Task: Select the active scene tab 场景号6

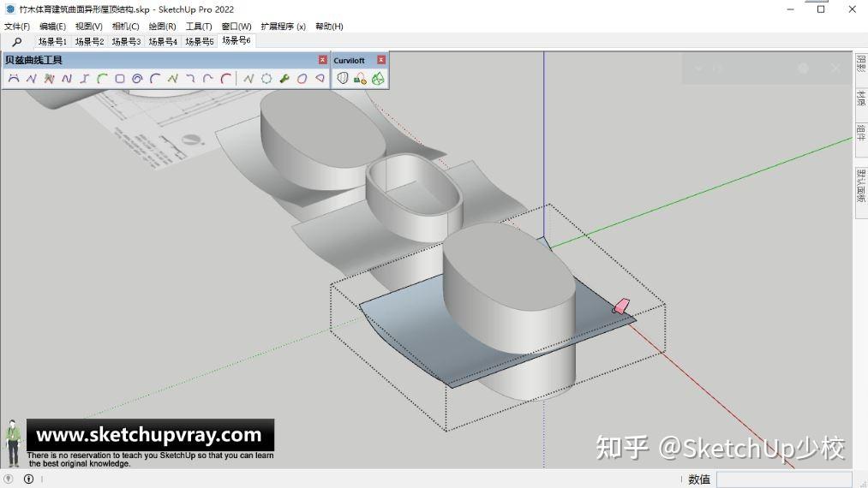Action: tap(236, 40)
